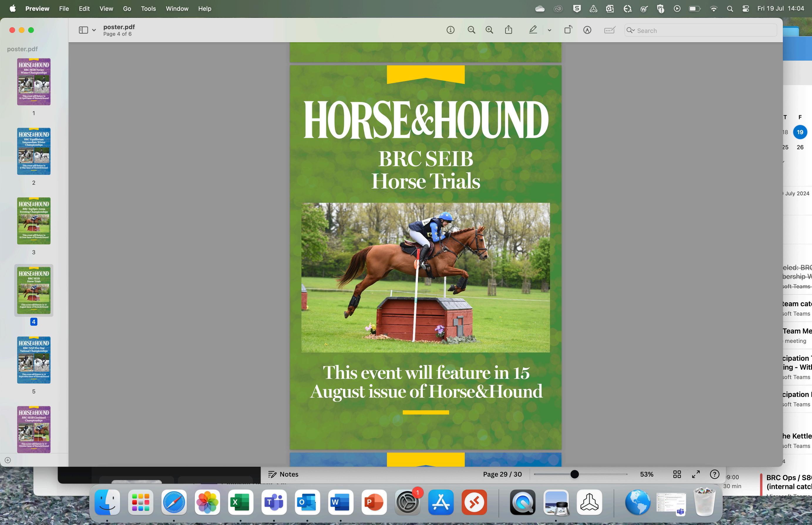This screenshot has height=525, width=812.
Task: Open the Go menu
Action: [x=127, y=9]
